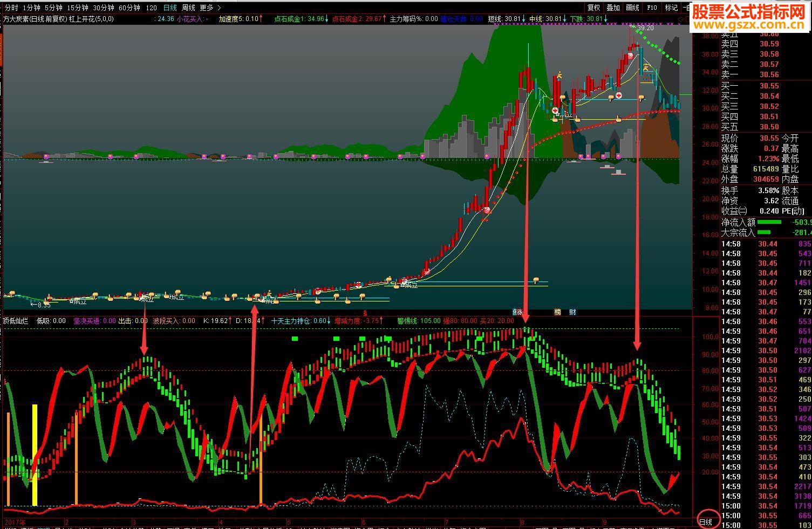Click the first 14:58 tick trade at 30.44

pos(766,244)
